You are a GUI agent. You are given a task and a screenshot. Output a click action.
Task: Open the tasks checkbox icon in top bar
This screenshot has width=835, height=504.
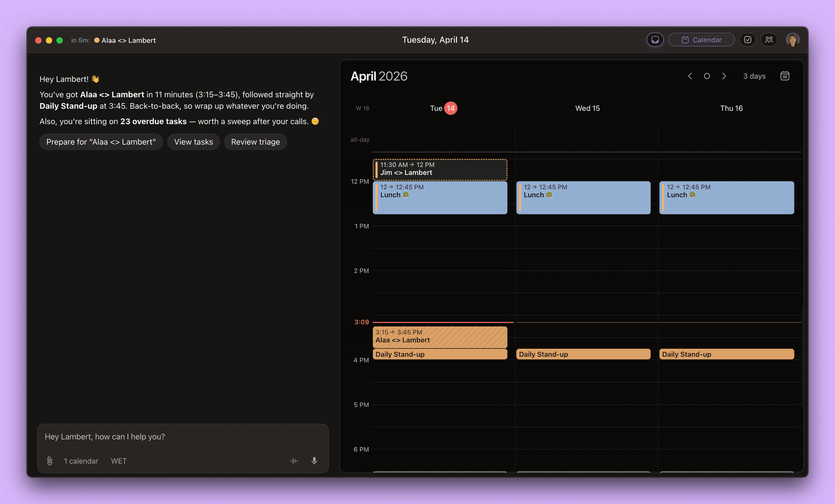click(748, 40)
